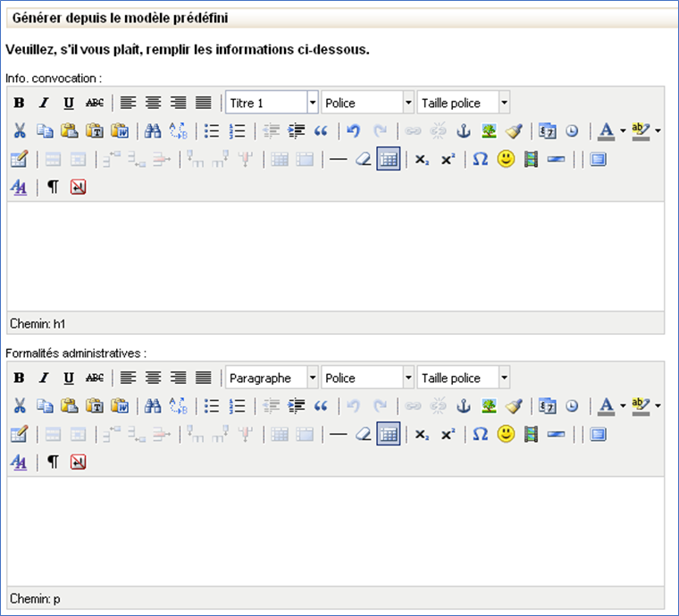Image resolution: width=679 pixels, height=616 pixels.
Task: Toggle Bold in the Info. convocation editor
Action: tap(19, 103)
